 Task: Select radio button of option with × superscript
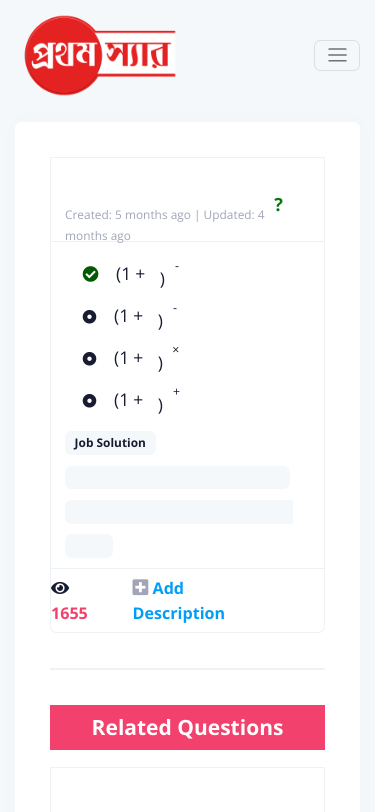[x=90, y=358]
